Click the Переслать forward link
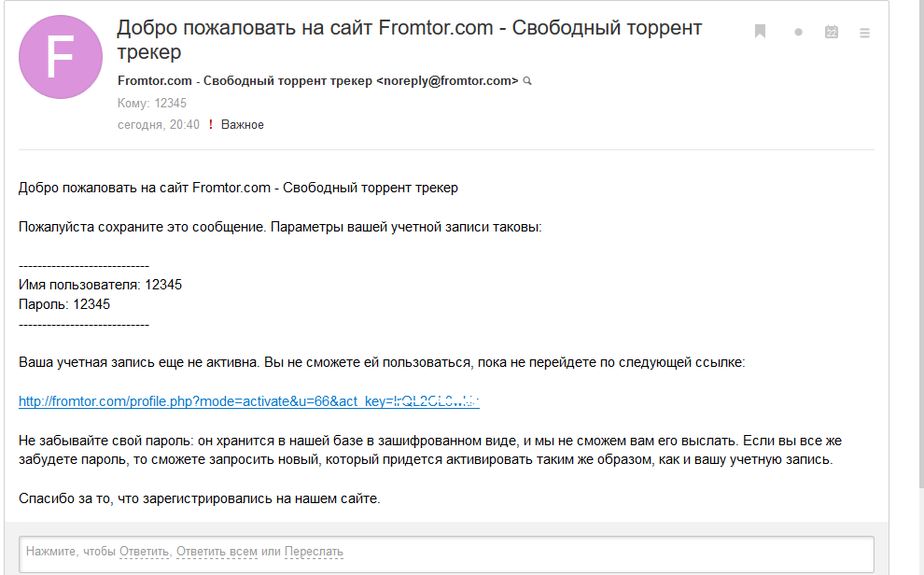Screen dimensions: 924x575 [314, 552]
